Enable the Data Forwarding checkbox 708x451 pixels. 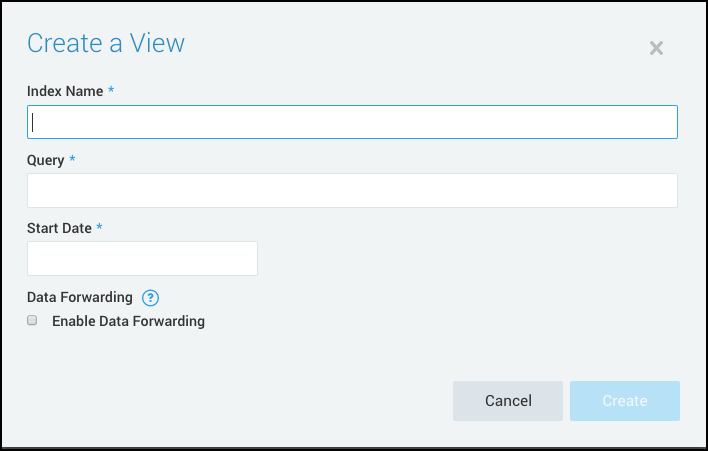[x=32, y=321]
